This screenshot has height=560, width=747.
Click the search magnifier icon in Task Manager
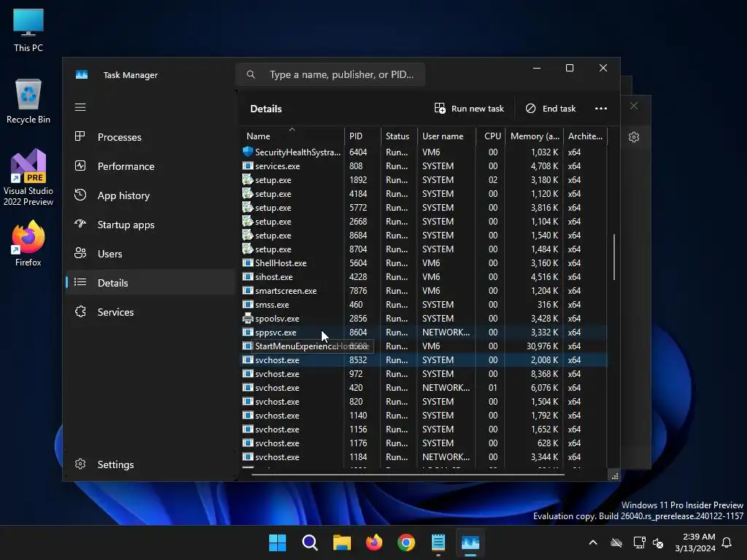click(251, 74)
